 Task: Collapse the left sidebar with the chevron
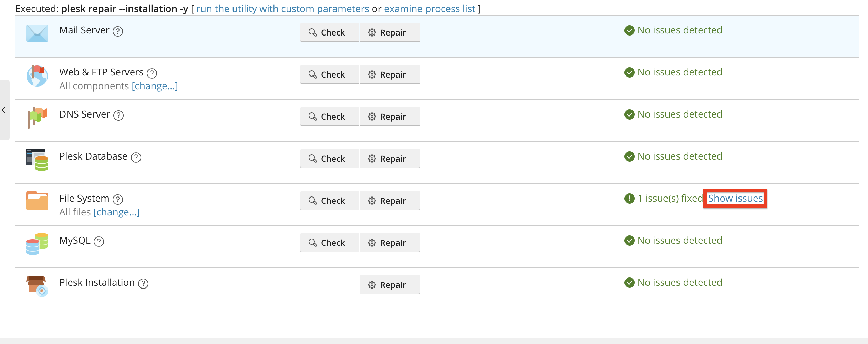4,110
